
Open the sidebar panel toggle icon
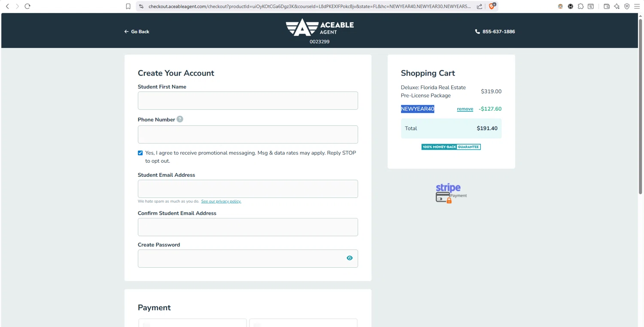591,6
